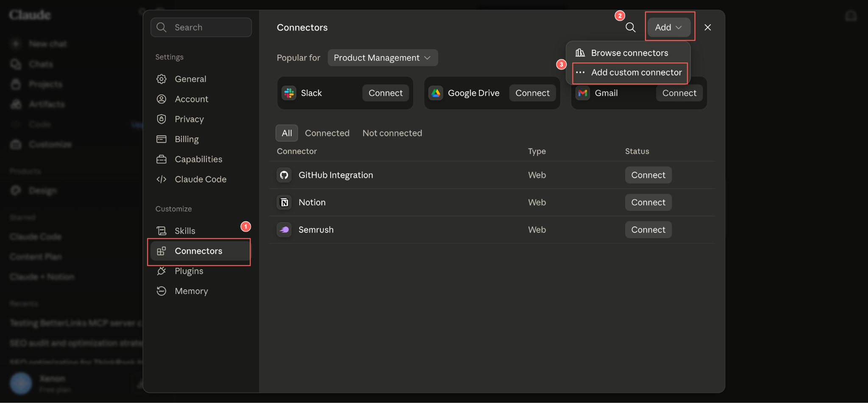Close the settings dialog with X
This screenshot has width=868, height=403.
[707, 27]
